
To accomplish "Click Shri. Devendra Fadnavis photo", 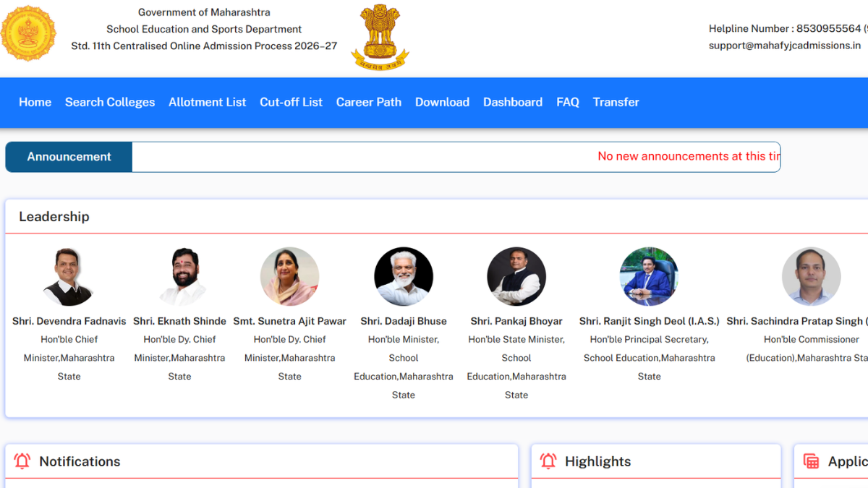I will [x=69, y=277].
